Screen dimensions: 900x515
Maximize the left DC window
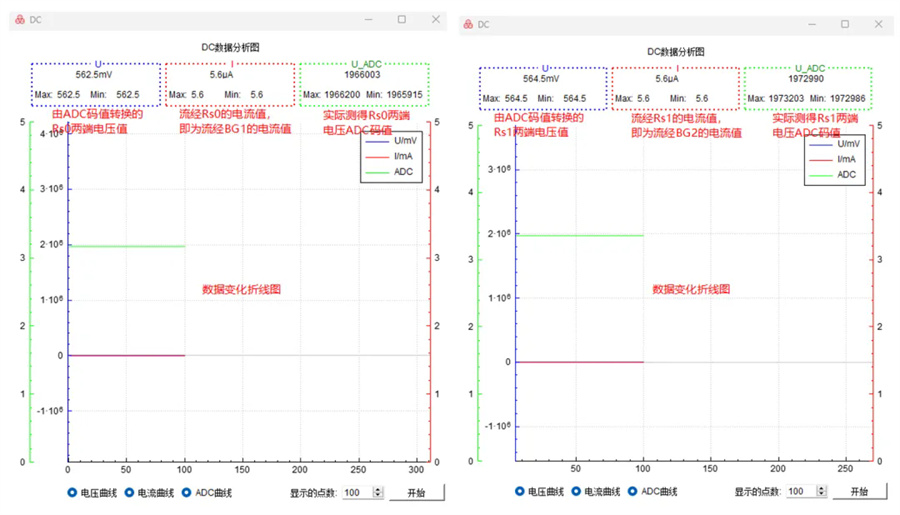[402, 19]
